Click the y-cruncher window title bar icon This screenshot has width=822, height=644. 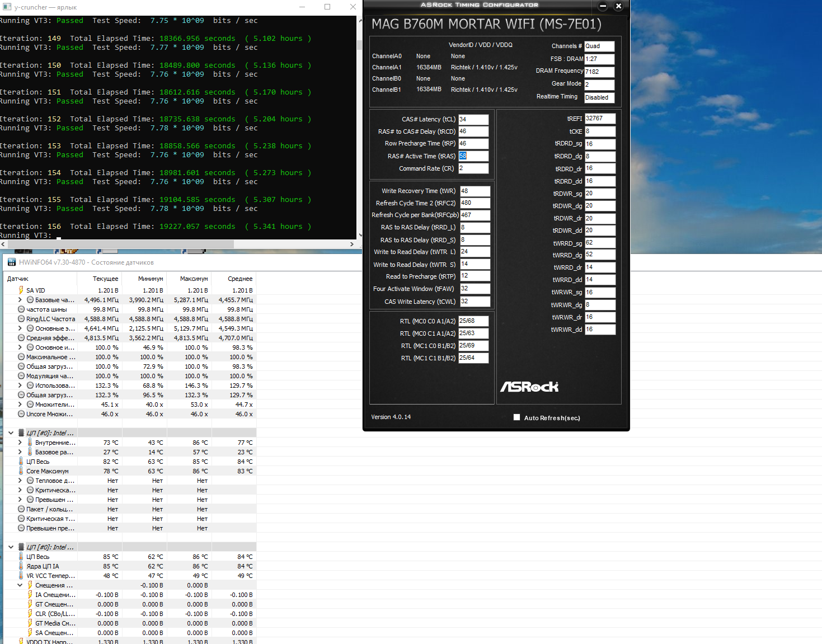7,7
